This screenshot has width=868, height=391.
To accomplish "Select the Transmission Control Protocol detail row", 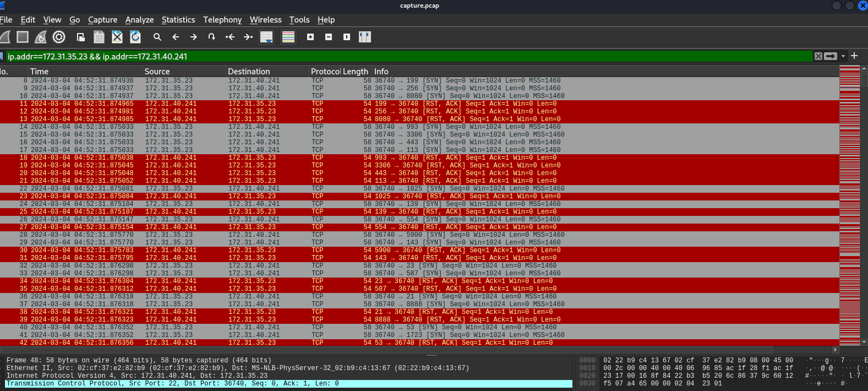I will click(x=172, y=383).
